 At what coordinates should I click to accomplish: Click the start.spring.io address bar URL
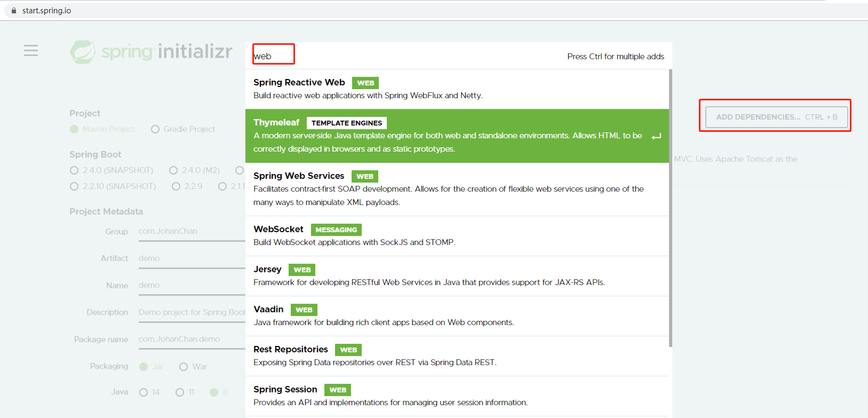tap(46, 11)
